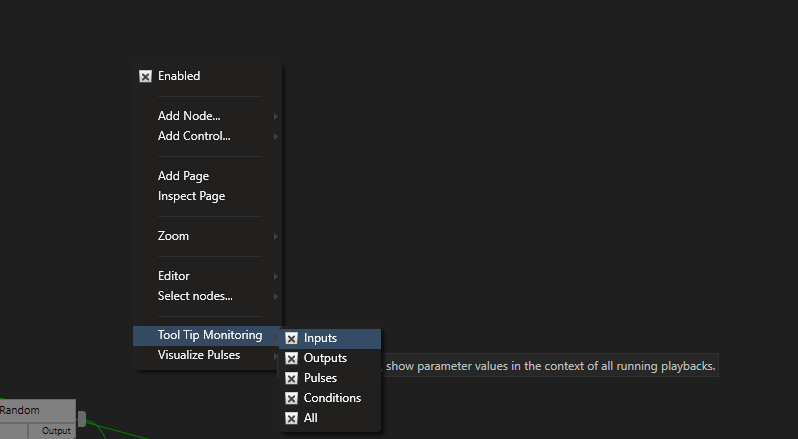Viewport: 798px width, 439px height.
Task: Expand the Editor submenu arrow
Action: [x=275, y=276]
